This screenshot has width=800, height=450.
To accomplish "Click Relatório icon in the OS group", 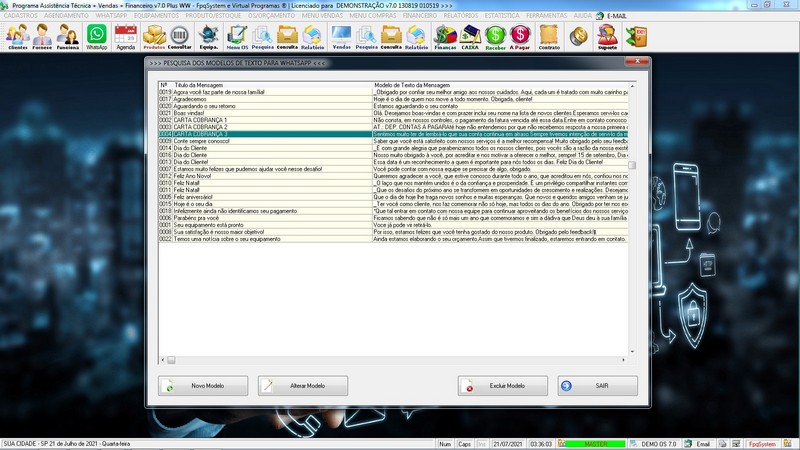I will [312, 37].
